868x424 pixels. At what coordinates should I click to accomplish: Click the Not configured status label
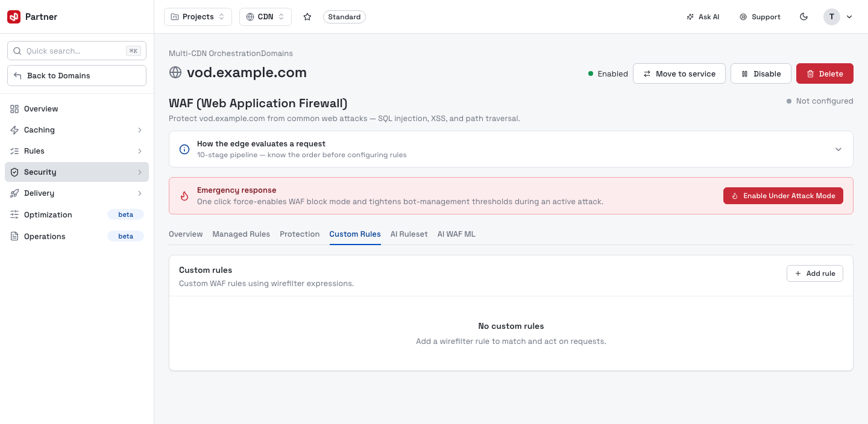(x=820, y=101)
